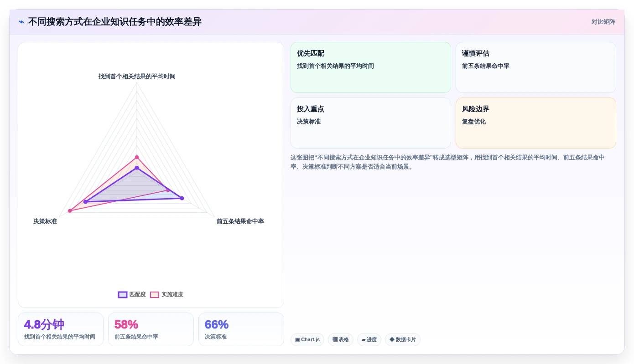This screenshot has width=634, height=364.
Task: Click the pink data point on the top axis
Action: (137, 157)
